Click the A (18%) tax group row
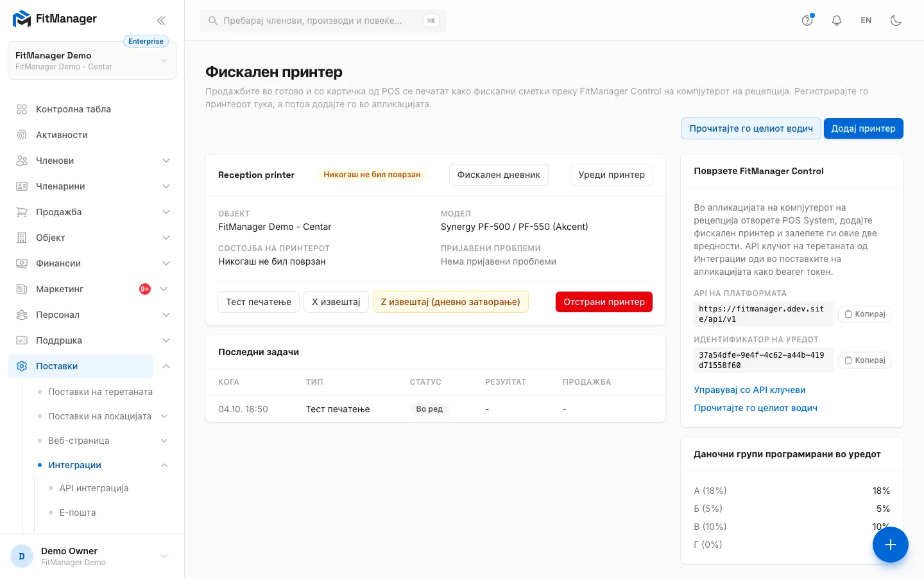The image size is (924, 578). pyautogui.click(x=792, y=491)
